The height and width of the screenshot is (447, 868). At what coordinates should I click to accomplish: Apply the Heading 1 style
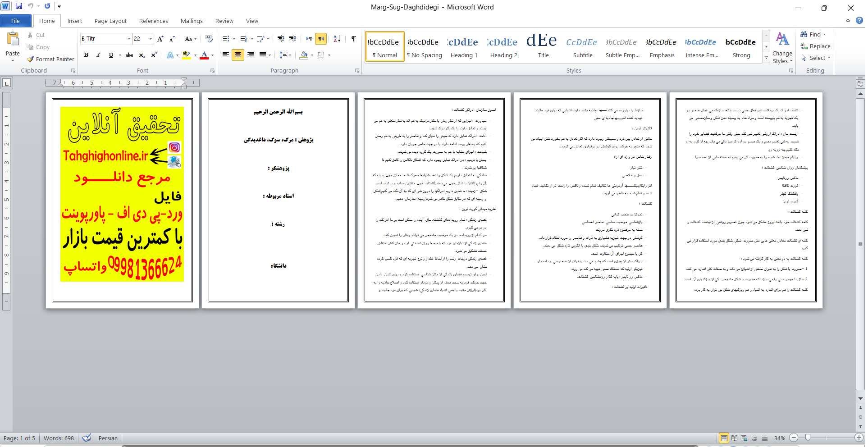pyautogui.click(x=464, y=47)
